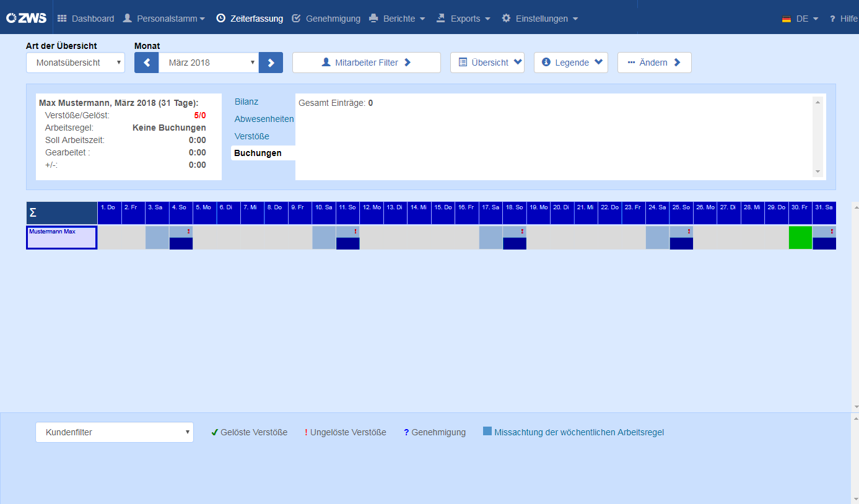Viewport: 859px width, 504px height.
Task: Switch to the Bilanz tab
Action: point(246,102)
